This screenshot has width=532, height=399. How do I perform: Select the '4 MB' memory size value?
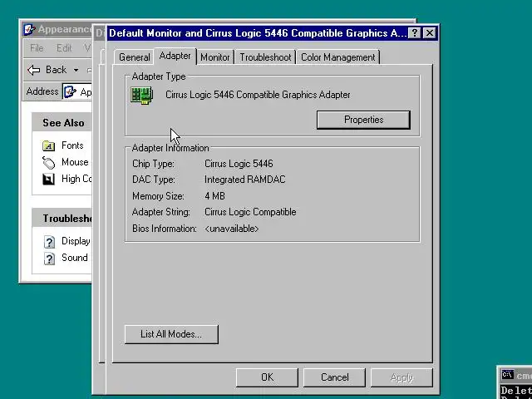[214, 196]
